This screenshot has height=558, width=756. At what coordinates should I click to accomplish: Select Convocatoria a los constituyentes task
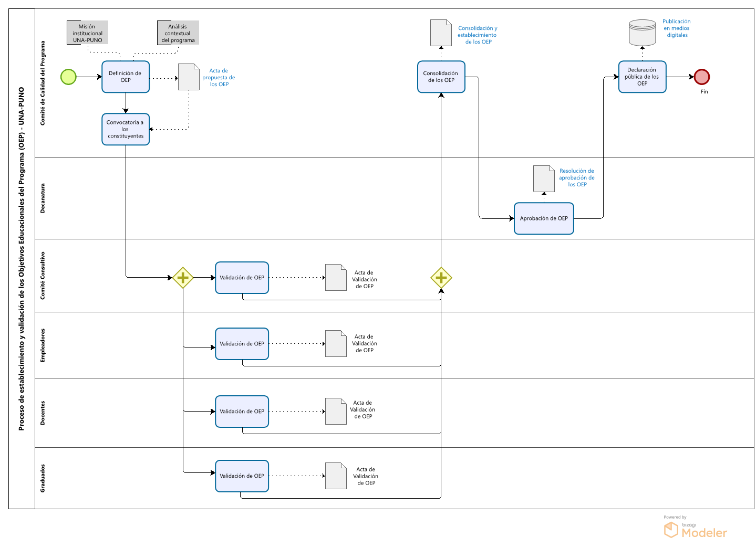point(126,129)
